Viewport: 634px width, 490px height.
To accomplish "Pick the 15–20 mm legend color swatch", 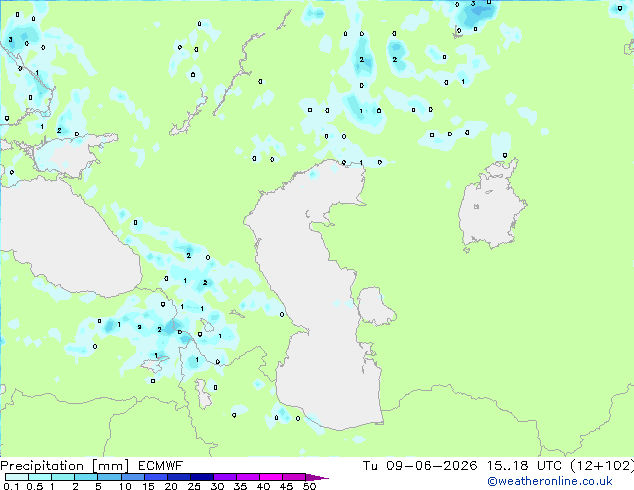I will pyautogui.click(x=155, y=477).
